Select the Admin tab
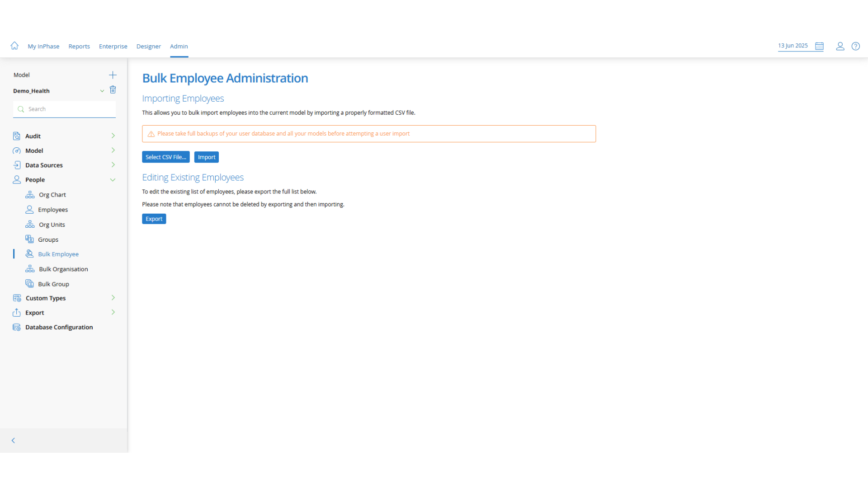868x488 pixels. (x=179, y=46)
